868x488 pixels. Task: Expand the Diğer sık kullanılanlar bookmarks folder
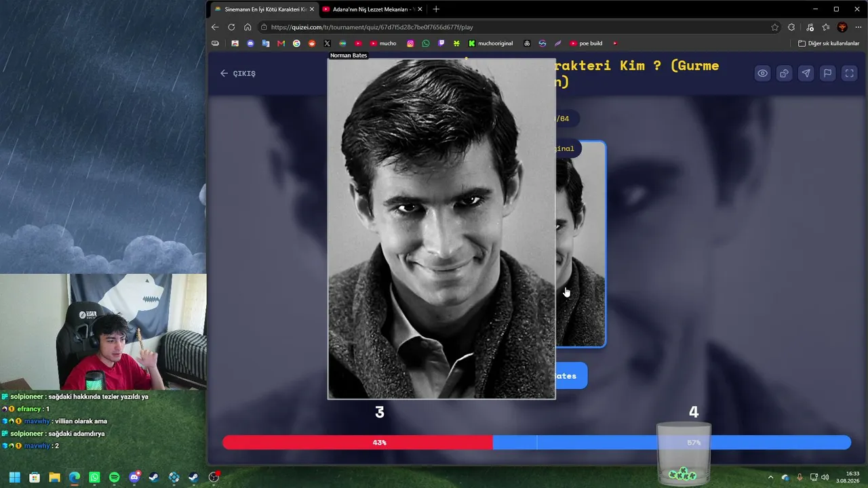coord(829,43)
